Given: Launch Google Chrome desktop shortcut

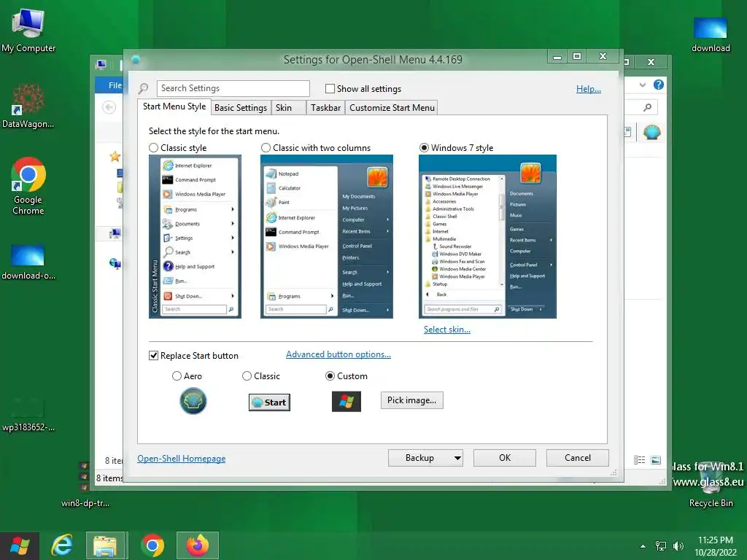Looking at the screenshot, I should (x=28, y=186).
